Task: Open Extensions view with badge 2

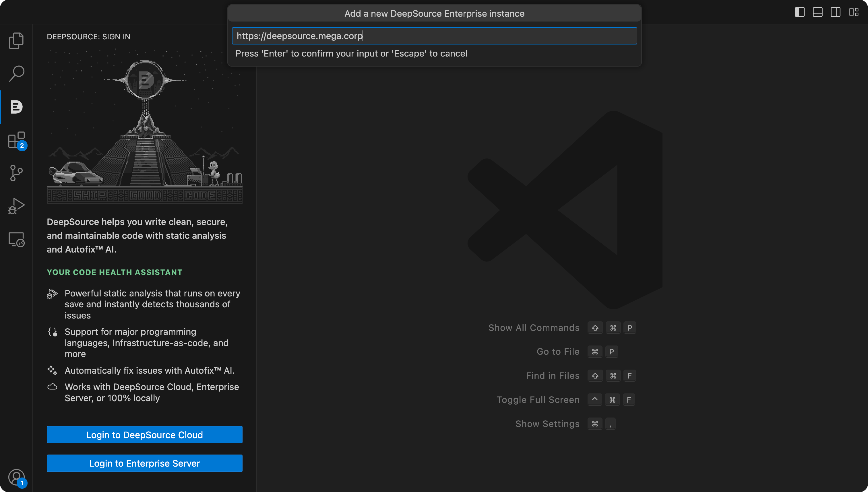Action: 16,140
